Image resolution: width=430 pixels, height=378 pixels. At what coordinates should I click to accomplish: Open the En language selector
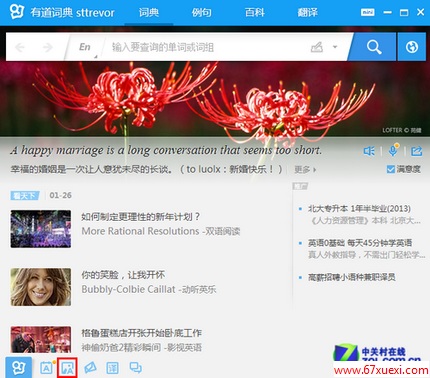coord(85,47)
